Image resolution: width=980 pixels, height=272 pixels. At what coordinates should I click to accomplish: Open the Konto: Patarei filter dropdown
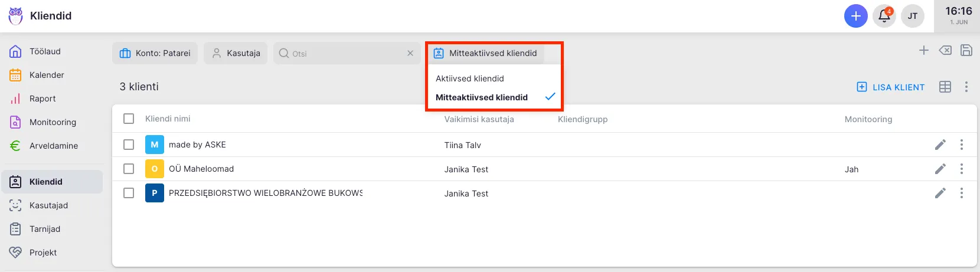pos(155,53)
